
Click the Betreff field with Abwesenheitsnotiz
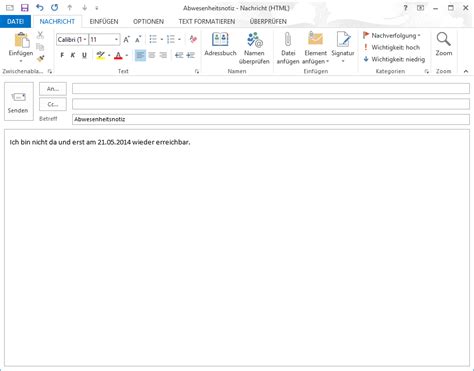[271, 119]
